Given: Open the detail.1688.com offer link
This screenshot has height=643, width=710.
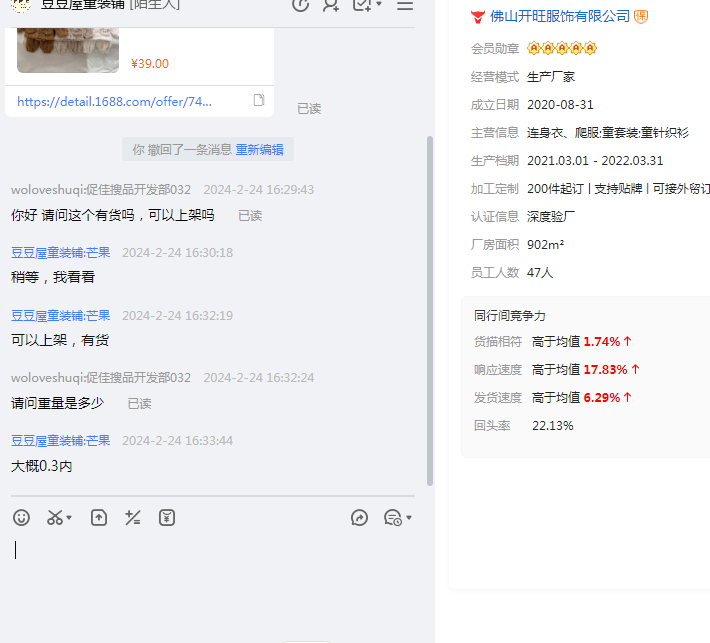Looking at the screenshot, I should 114,101.
